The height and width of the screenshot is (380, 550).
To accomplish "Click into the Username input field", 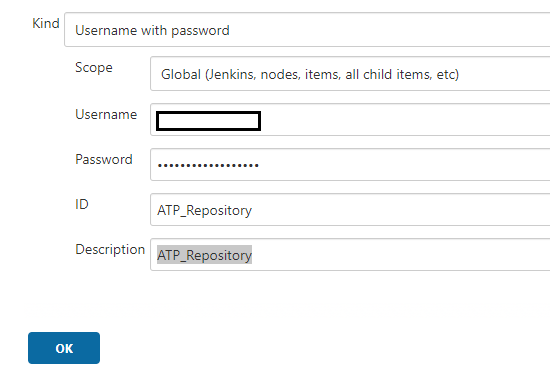I will coord(350,120).
